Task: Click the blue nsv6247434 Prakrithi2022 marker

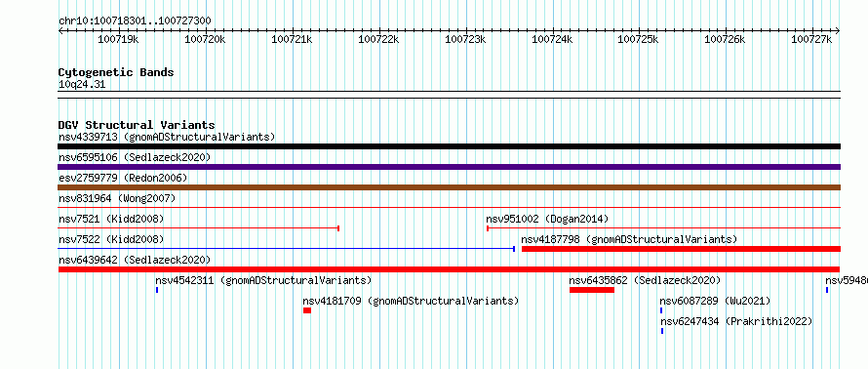Action: (x=662, y=331)
